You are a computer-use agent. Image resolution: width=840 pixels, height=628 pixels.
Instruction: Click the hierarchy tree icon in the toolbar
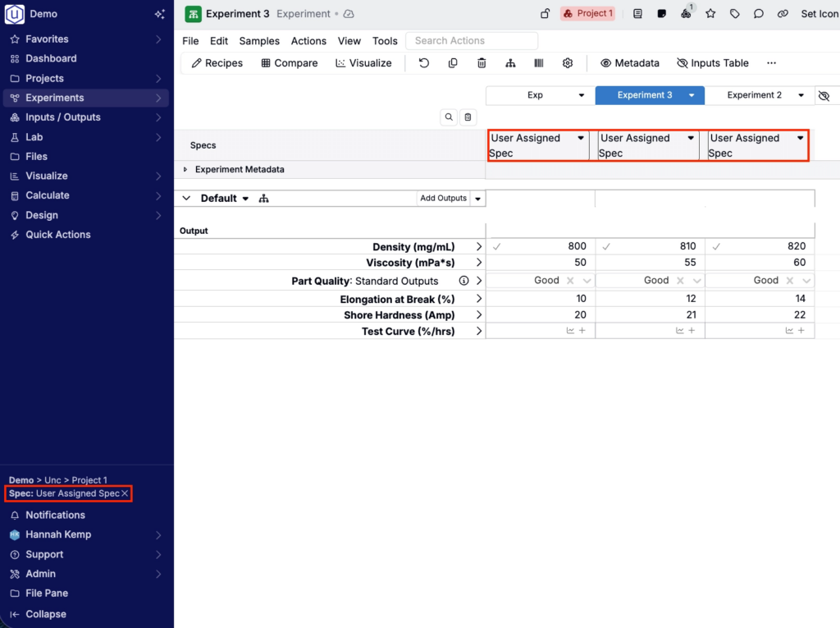(x=510, y=63)
